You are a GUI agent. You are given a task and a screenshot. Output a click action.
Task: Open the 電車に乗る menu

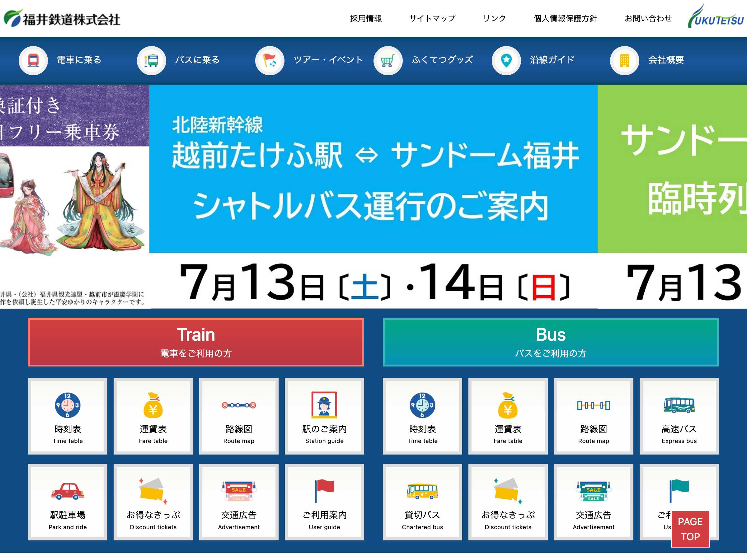(79, 60)
